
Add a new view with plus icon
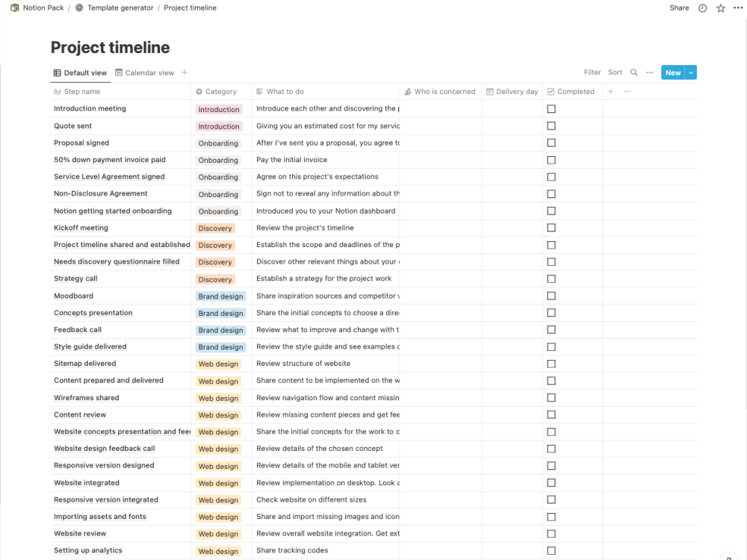point(185,72)
